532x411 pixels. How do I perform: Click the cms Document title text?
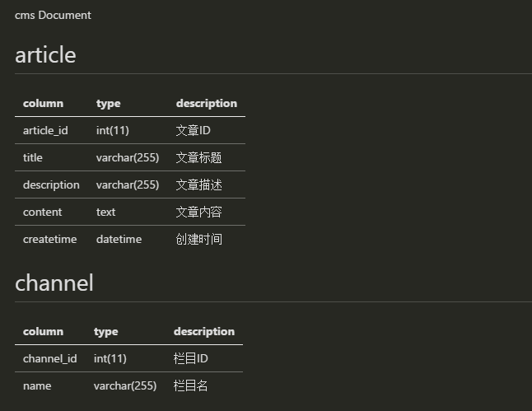click(x=53, y=16)
